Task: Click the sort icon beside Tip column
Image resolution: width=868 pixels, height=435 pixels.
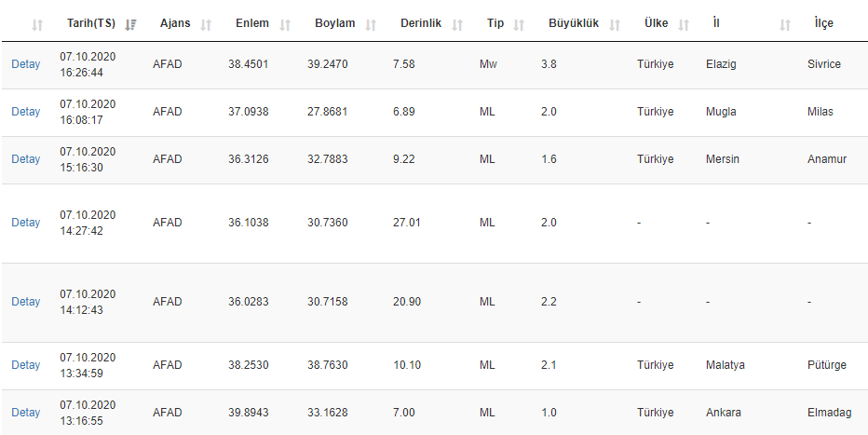Action: click(519, 25)
